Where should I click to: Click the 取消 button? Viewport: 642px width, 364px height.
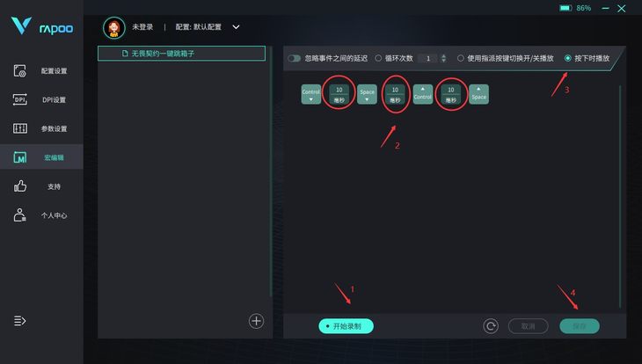click(529, 326)
